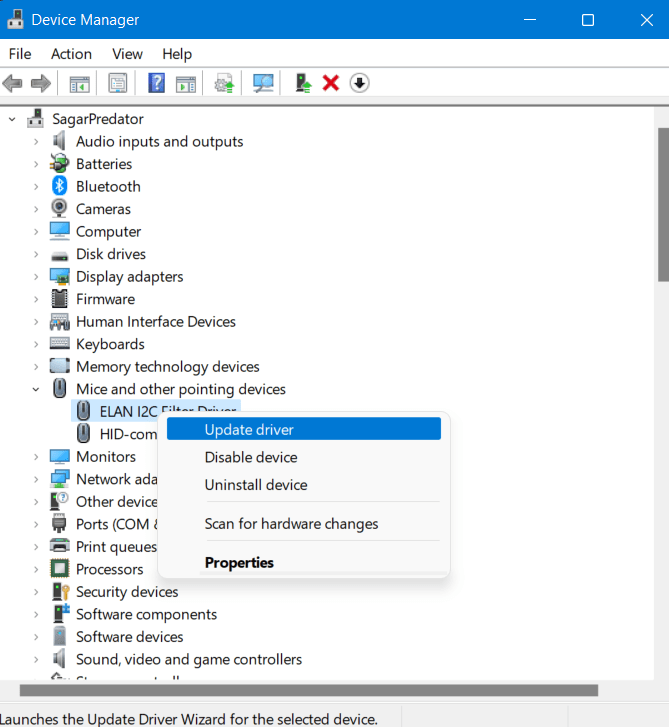Click the show/hide action pane toolbar icon
The width and height of the screenshot is (669, 727).
pos(186,83)
